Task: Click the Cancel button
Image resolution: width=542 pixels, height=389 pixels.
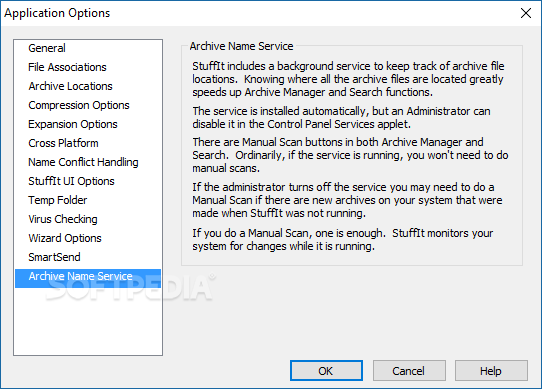Action: (409, 371)
